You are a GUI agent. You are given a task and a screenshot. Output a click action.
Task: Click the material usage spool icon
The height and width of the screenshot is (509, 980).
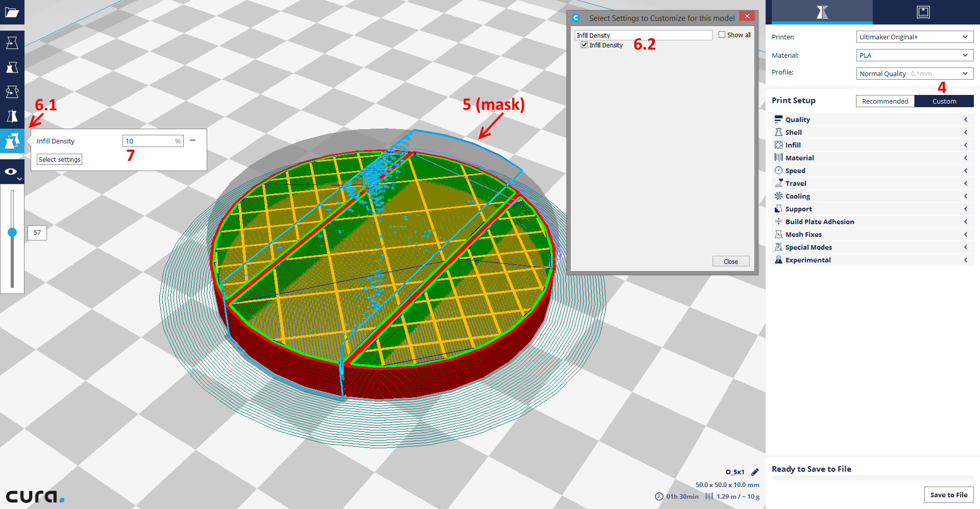tap(709, 496)
